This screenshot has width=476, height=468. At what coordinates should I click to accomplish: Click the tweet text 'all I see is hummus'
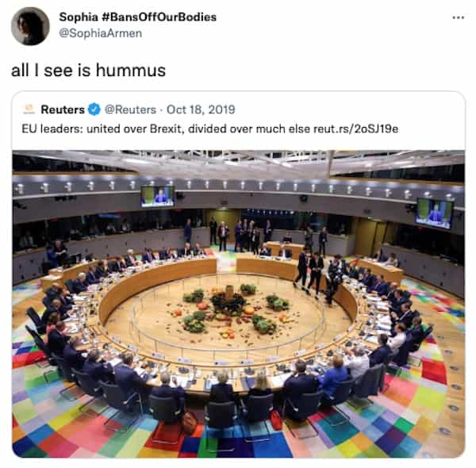click(x=88, y=70)
